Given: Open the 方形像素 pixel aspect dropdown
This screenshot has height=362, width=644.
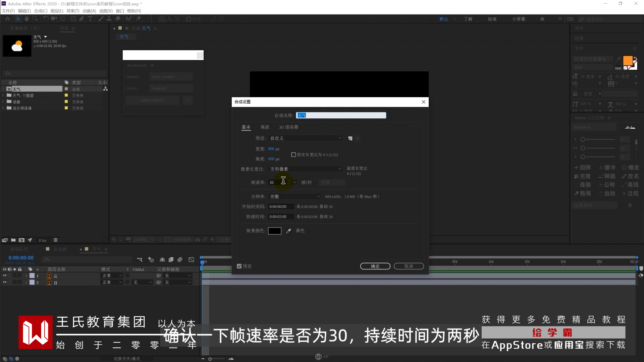Looking at the screenshot, I should [x=305, y=169].
